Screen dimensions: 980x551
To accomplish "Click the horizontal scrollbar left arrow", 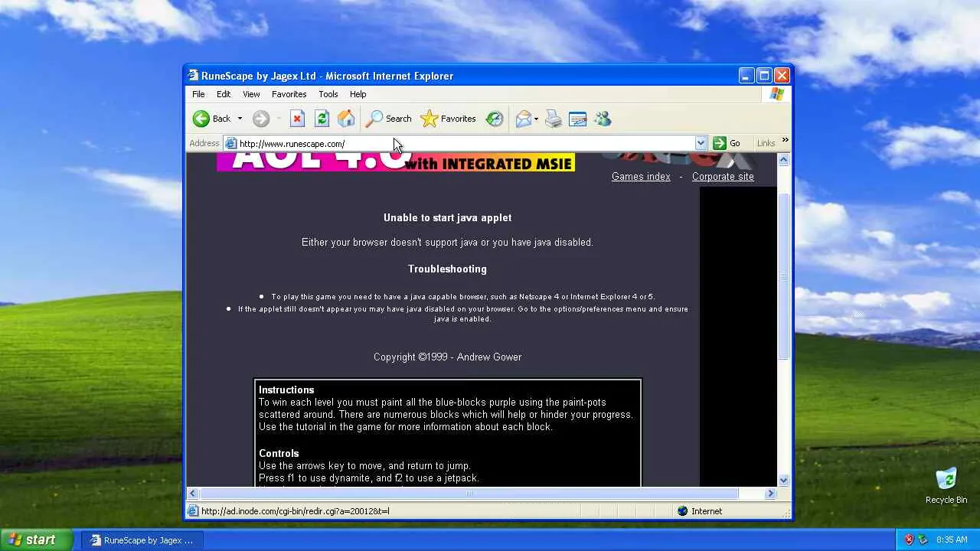I will pos(193,494).
